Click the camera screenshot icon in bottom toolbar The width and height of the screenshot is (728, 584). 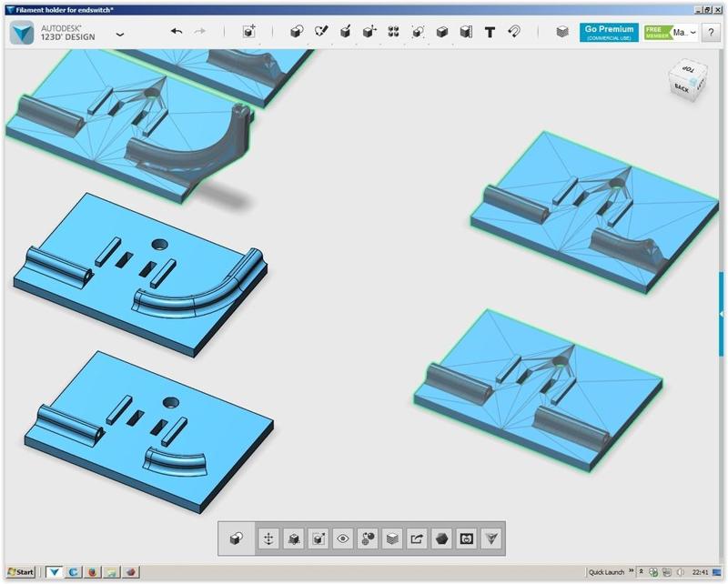(x=467, y=539)
